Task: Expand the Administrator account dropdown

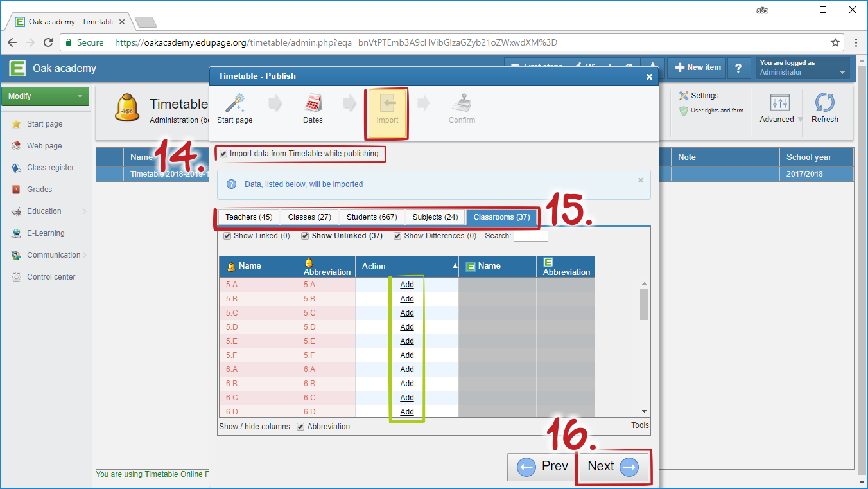Action: pos(842,73)
